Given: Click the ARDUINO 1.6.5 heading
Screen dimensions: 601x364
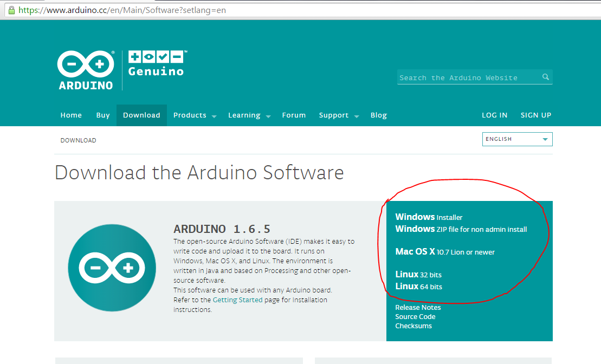Looking at the screenshot, I should coord(222,229).
